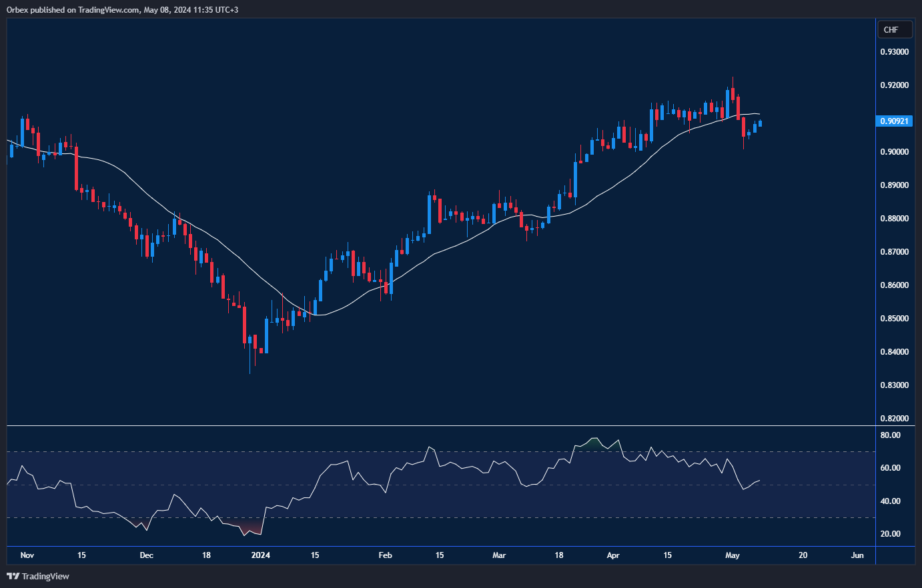Click the Feb label on the time axis
The width and height of the screenshot is (922, 588).
(385, 555)
